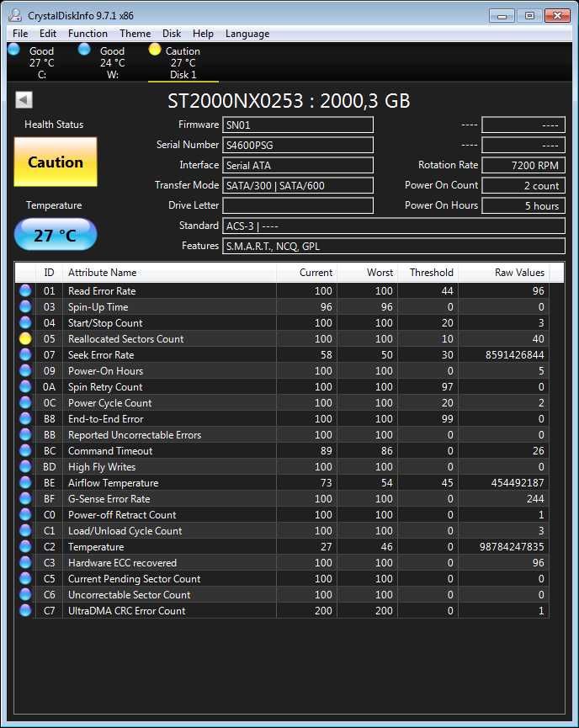The height and width of the screenshot is (728, 579).
Task: Click the Current column header
Action: (x=307, y=273)
